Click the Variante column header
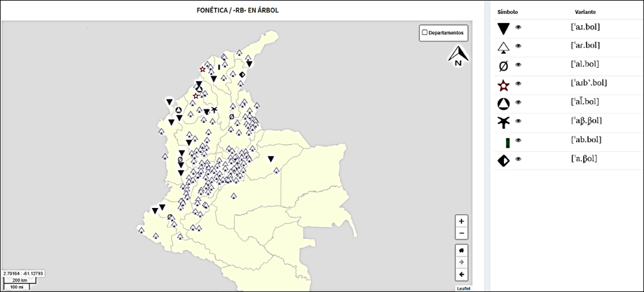 coord(585,12)
